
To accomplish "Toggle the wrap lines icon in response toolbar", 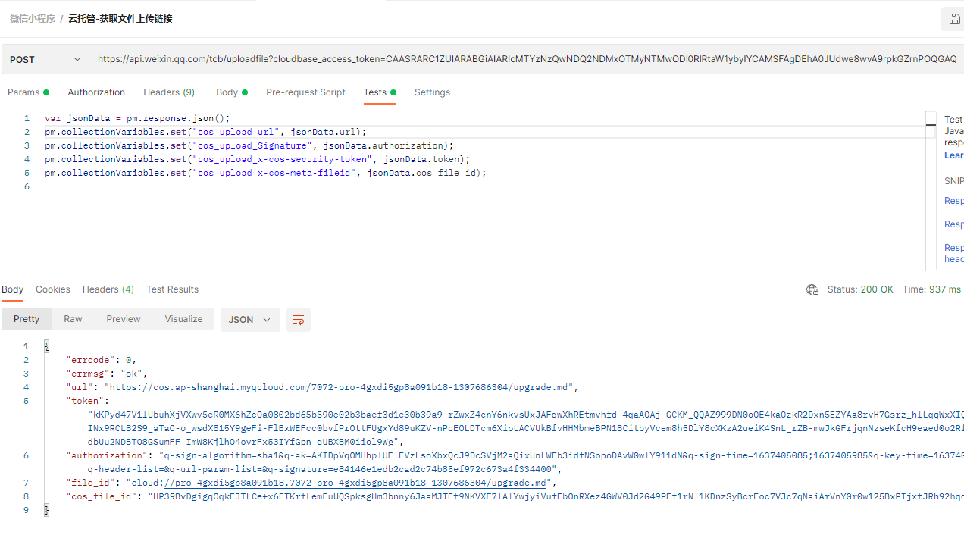I will pyautogui.click(x=299, y=320).
